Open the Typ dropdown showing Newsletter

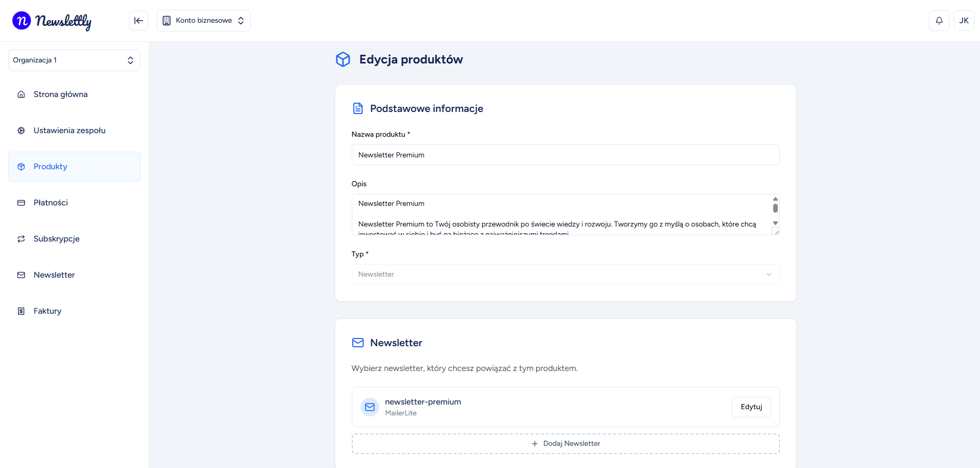(x=565, y=275)
